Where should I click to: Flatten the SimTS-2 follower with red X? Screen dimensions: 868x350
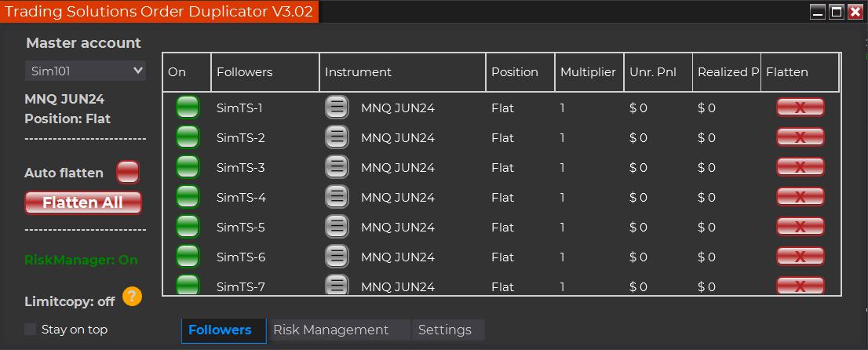point(800,137)
